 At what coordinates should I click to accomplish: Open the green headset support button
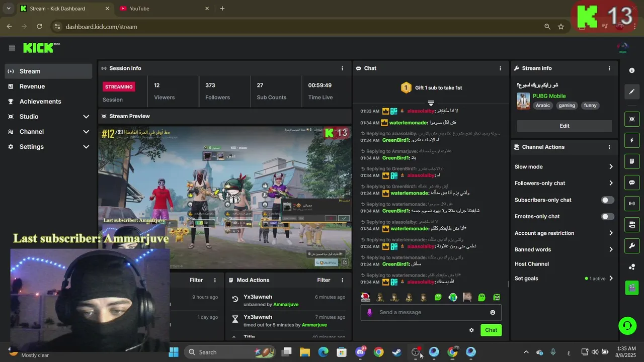[627, 325]
